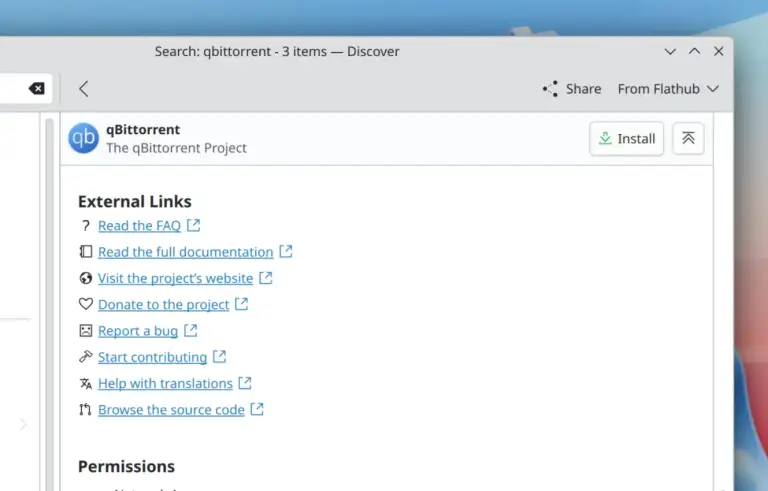Click external-link icon after Help with translations
Image resolution: width=768 pixels, height=491 pixels.
coord(245,383)
